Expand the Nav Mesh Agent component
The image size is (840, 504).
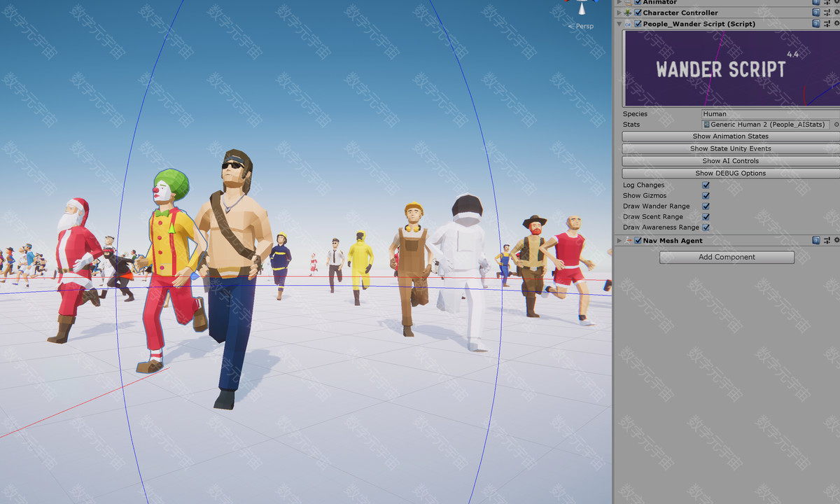tap(619, 240)
